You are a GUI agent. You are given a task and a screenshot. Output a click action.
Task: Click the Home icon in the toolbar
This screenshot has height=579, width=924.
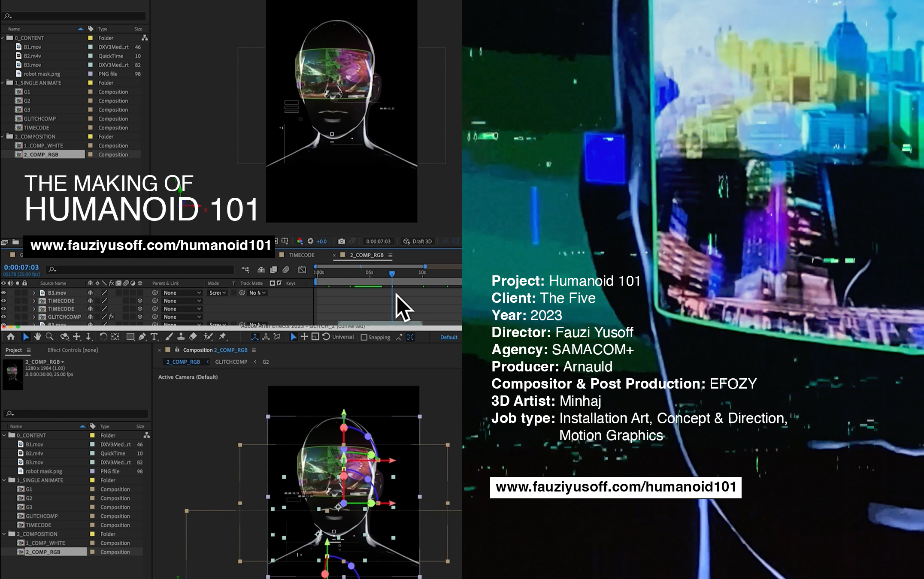11,337
